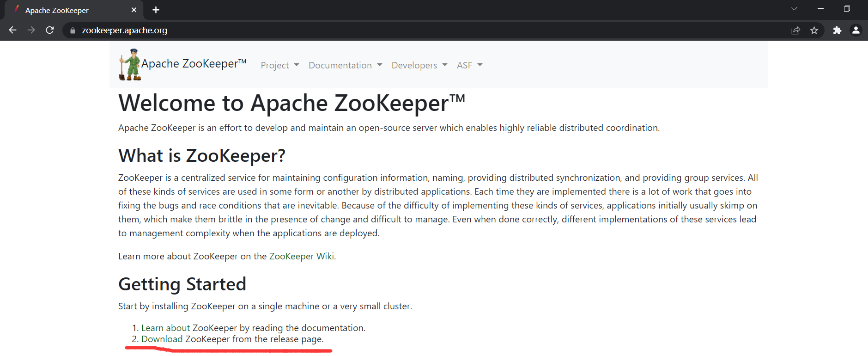
Task: Click the ZooKeeper mascot logo image
Action: [130, 64]
